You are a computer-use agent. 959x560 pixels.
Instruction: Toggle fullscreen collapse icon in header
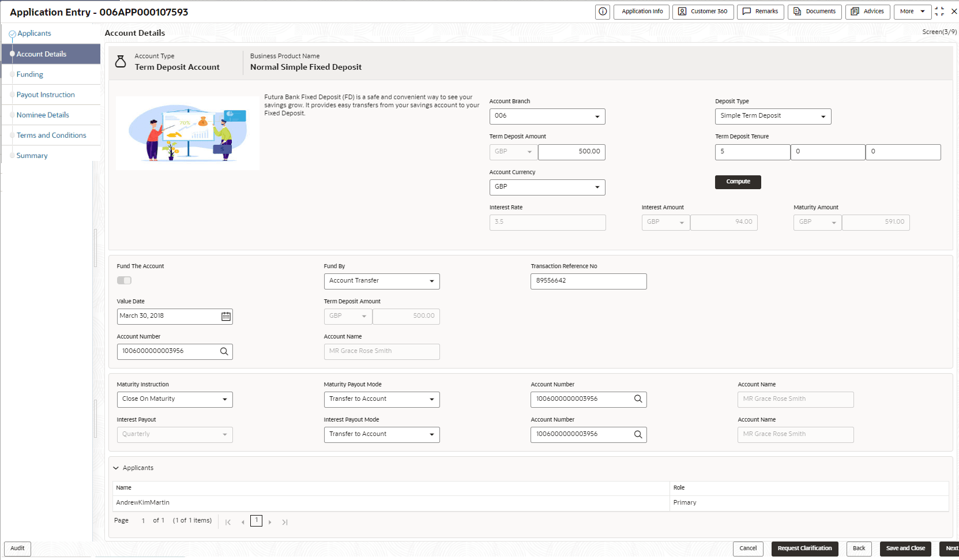(x=939, y=12)
